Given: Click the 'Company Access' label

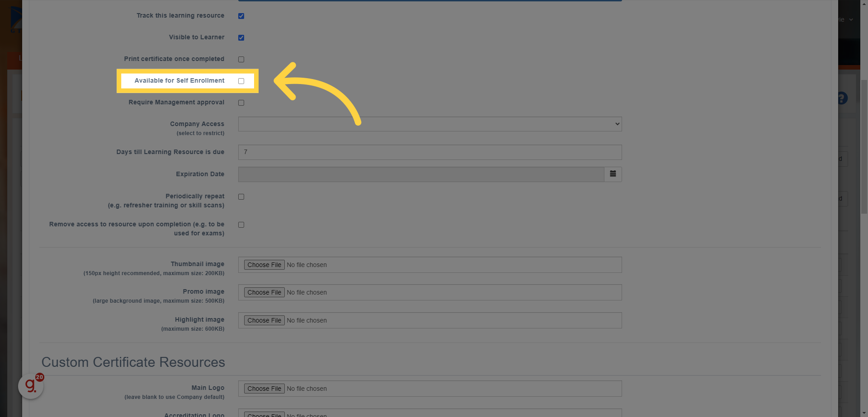Looking at the screenshot, I should 197,124.
